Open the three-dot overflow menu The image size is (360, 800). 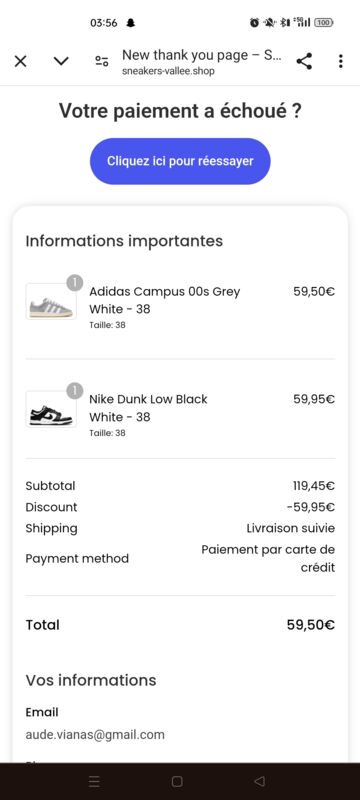tap(341, 61)
